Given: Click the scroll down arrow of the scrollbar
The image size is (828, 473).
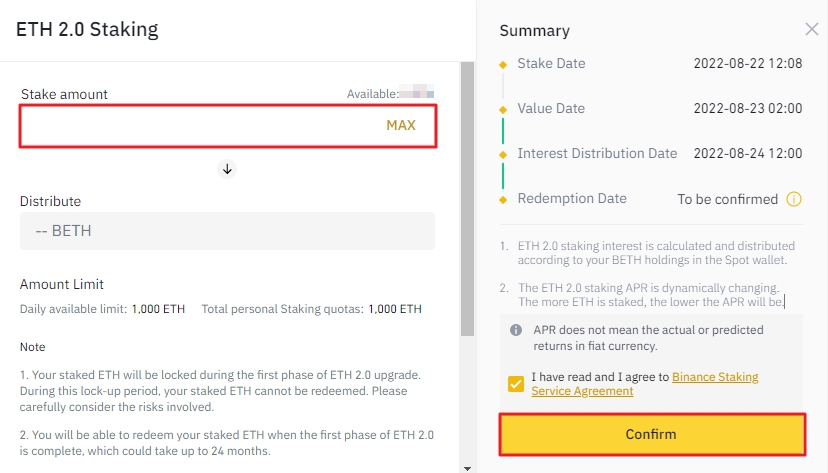Looking at the screenshot, I should 466,467.
